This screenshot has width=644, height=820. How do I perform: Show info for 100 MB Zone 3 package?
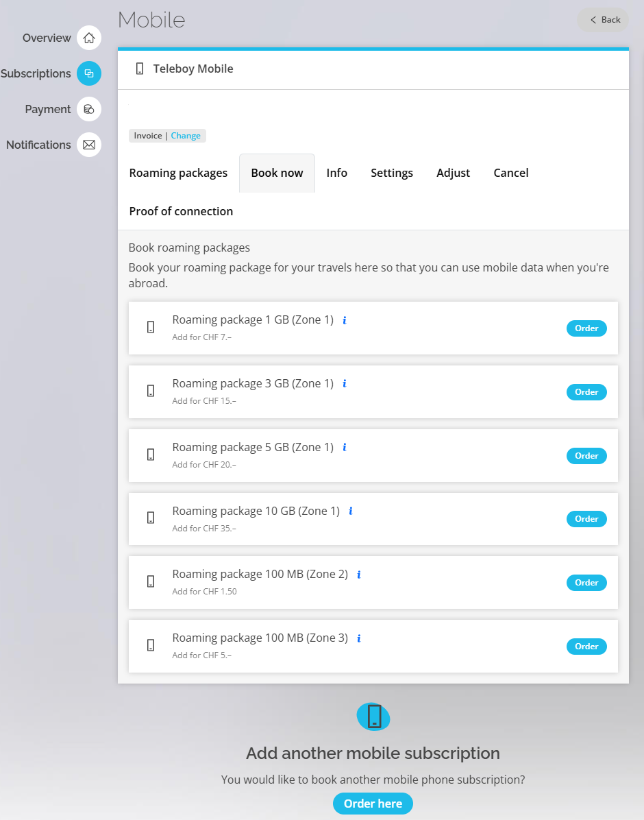click(359, 638)
